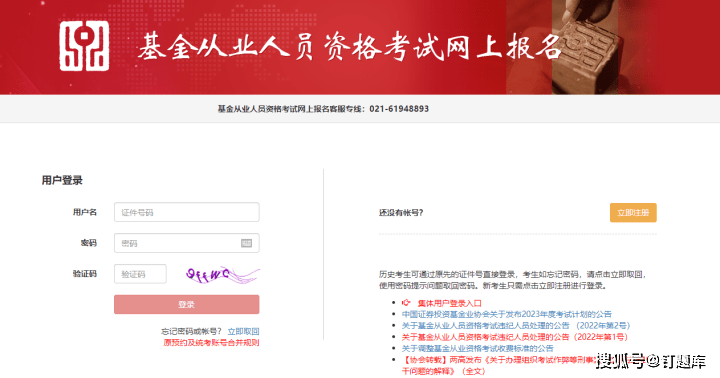Click the pointing hand icon before 集体用户登录入口
720x378 pixels.
pyautogui.click(x=406, y=303)
